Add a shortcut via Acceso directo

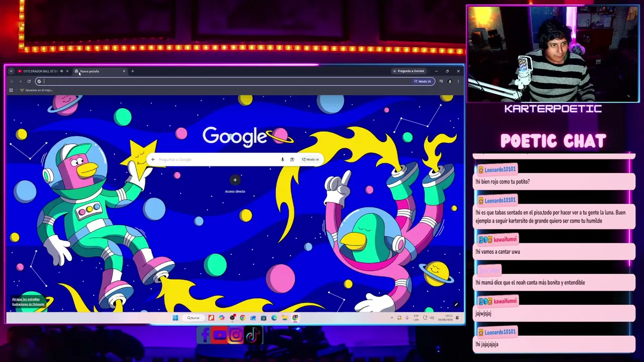coord(235,184)
